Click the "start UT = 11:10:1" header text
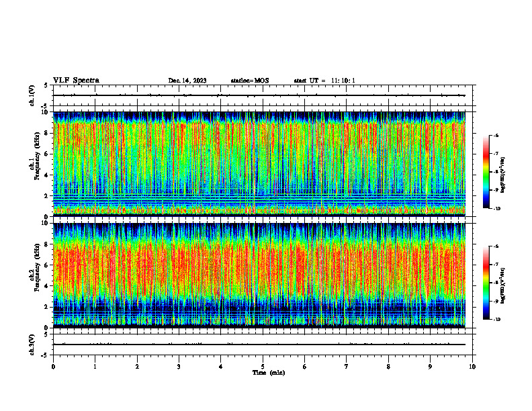 click(324, 81)
